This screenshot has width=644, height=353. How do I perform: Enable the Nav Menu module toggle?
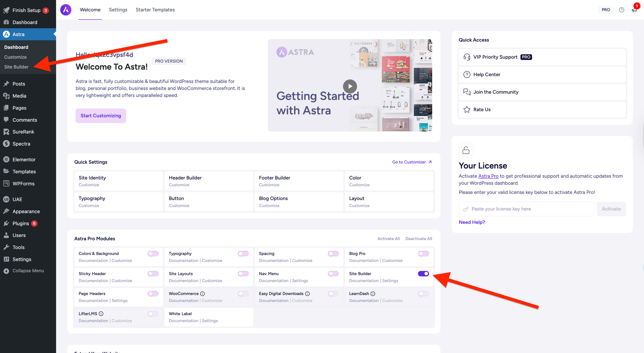(333, 274)
